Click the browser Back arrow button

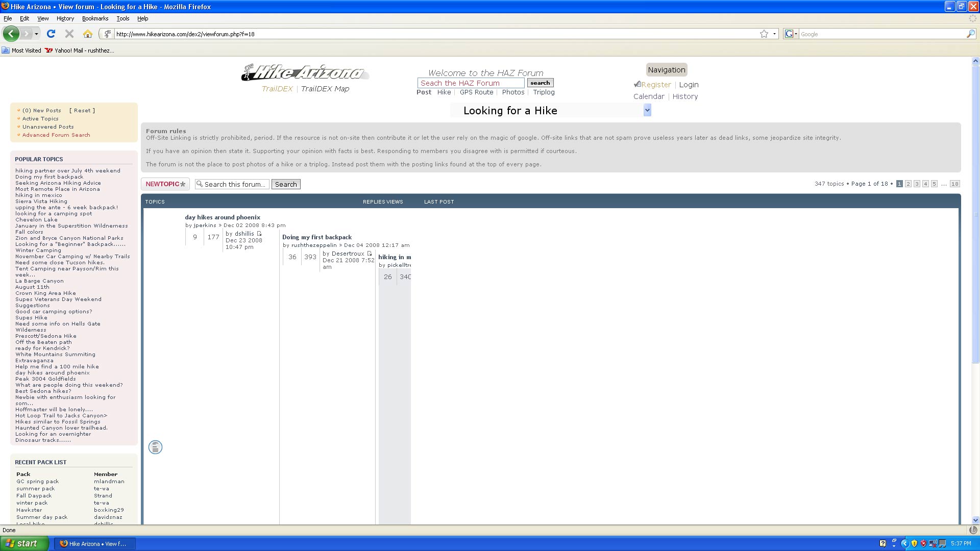click(x=11, y=34)
